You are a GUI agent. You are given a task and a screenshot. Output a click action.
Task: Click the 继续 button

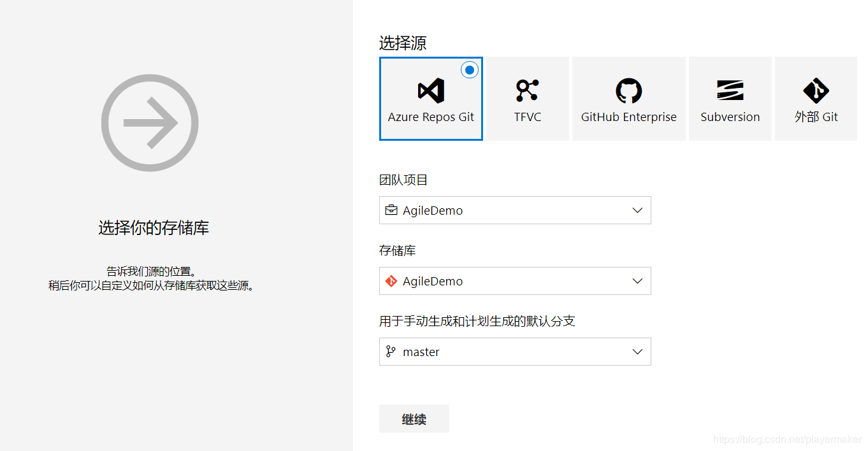(414, 419)
